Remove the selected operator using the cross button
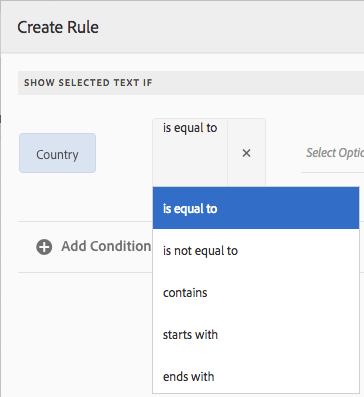 pos(246,153)
